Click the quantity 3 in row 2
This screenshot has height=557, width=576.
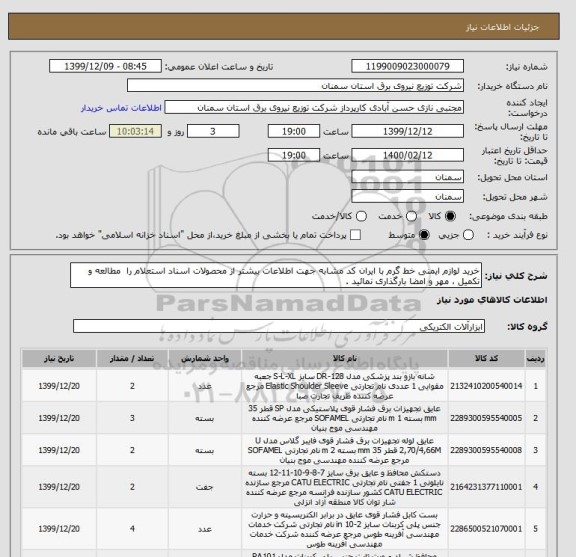[132, 418]
